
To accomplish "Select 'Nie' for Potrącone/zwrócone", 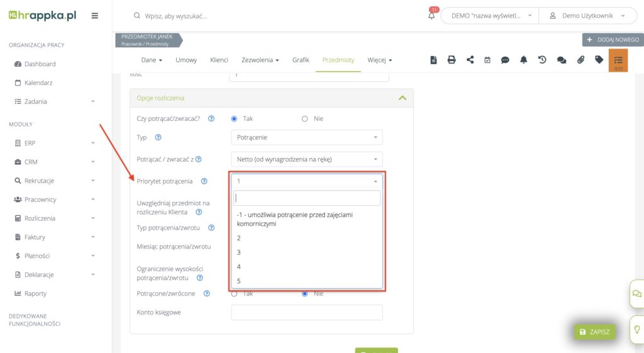I will pos(305,293).
